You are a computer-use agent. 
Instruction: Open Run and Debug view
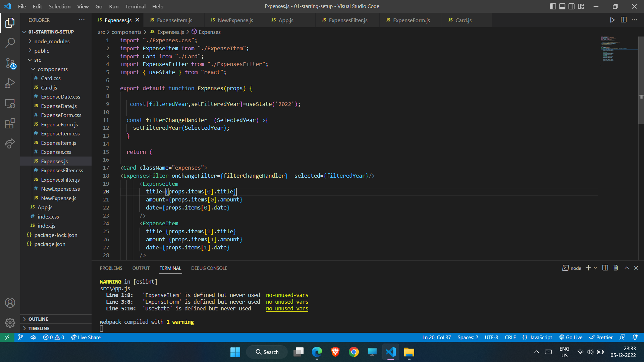(10, 83)
